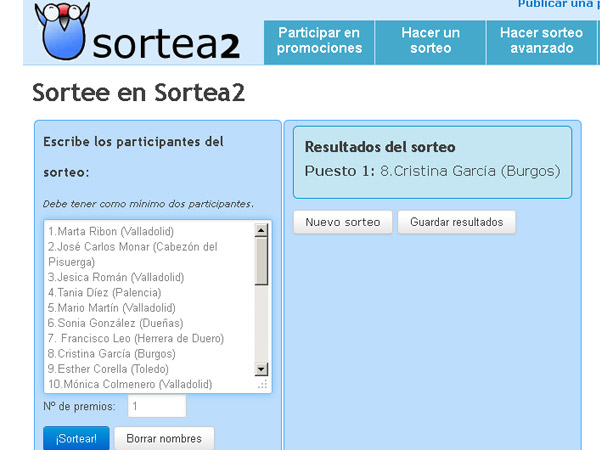600x450 pixels.
Task: Open the Hacer un sorteo tab
Action: click(431, 41)
